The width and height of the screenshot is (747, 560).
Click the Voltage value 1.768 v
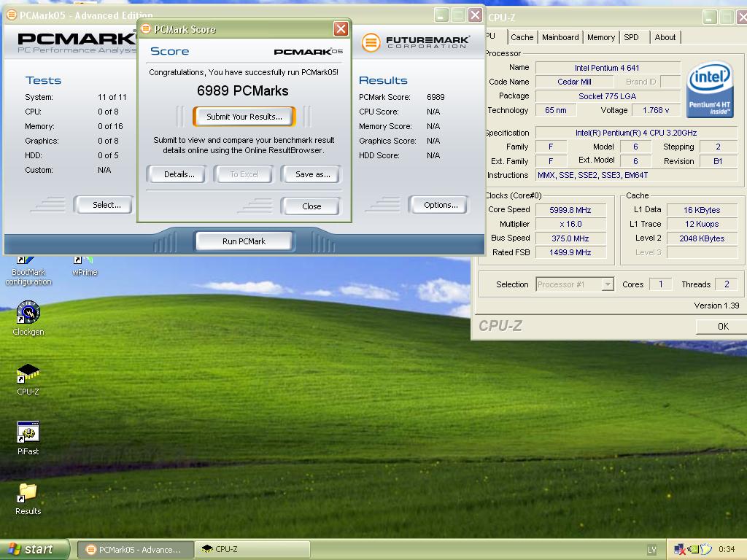[x=656, y=111]
